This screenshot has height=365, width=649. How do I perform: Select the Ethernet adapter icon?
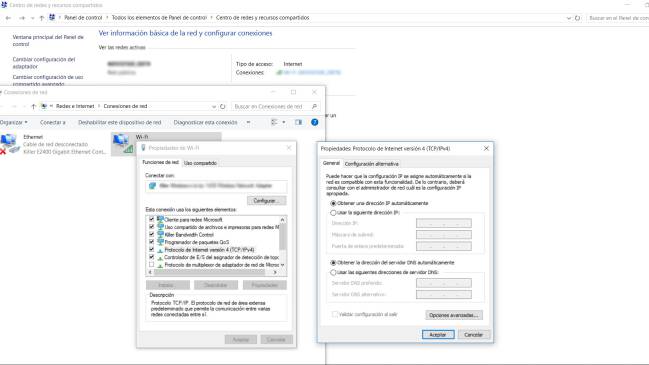tap(10, 144)
